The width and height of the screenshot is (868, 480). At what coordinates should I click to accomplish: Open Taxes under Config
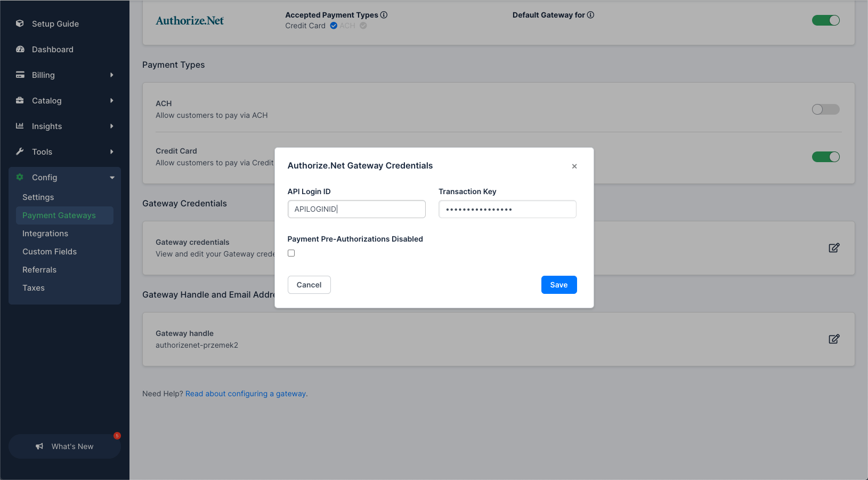[x=34, y=288]
